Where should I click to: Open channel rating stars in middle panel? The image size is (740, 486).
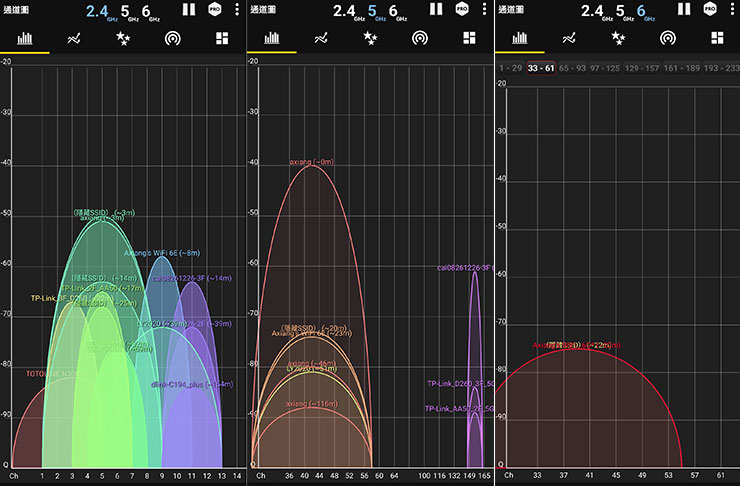pos(370,38)
